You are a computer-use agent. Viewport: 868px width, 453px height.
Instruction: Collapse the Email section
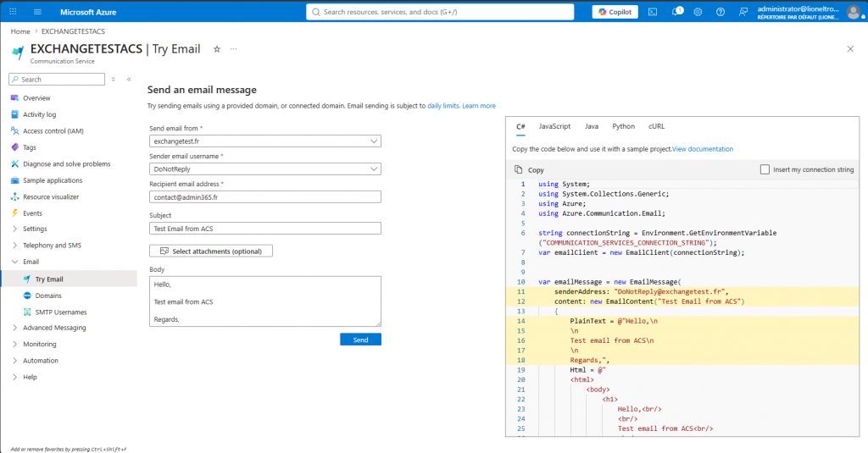(15, 262)
